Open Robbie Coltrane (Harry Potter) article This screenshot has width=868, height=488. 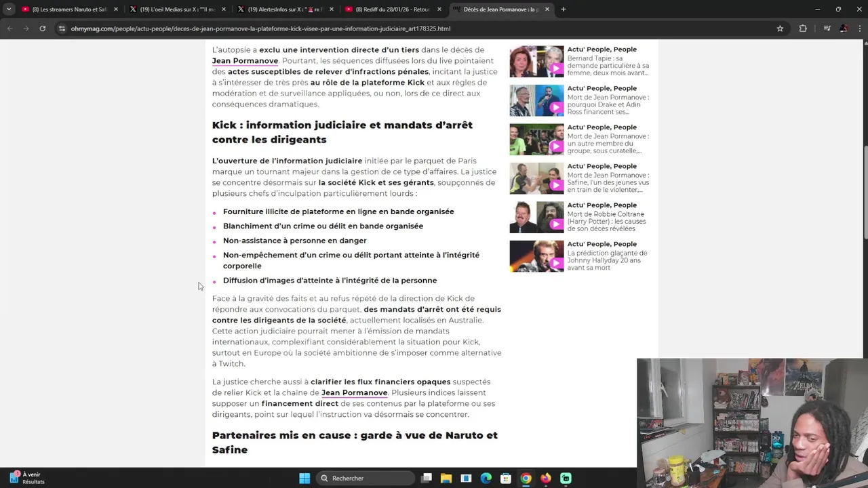point(606,221)
